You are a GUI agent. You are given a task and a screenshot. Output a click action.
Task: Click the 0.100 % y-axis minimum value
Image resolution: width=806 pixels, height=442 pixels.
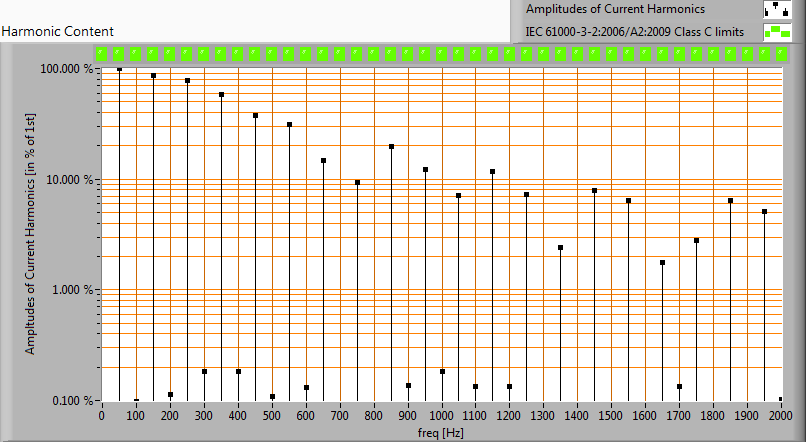pyautogui.click(x=70, y=401)
